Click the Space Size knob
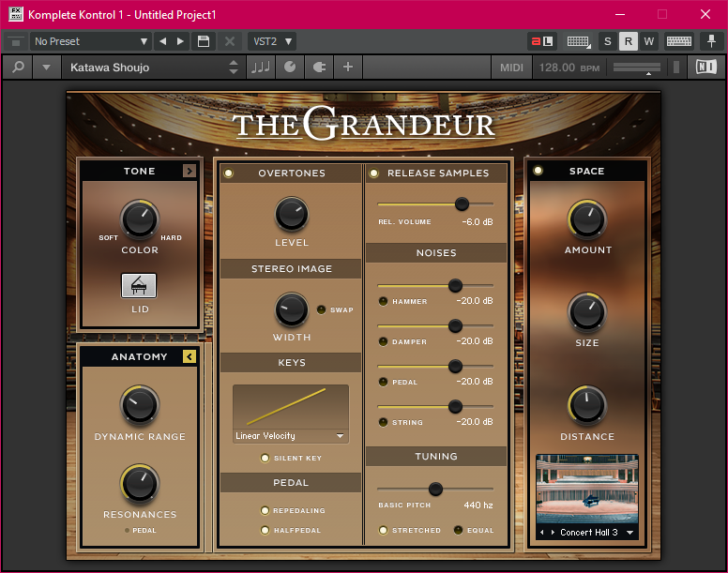 tap(587, 311)
